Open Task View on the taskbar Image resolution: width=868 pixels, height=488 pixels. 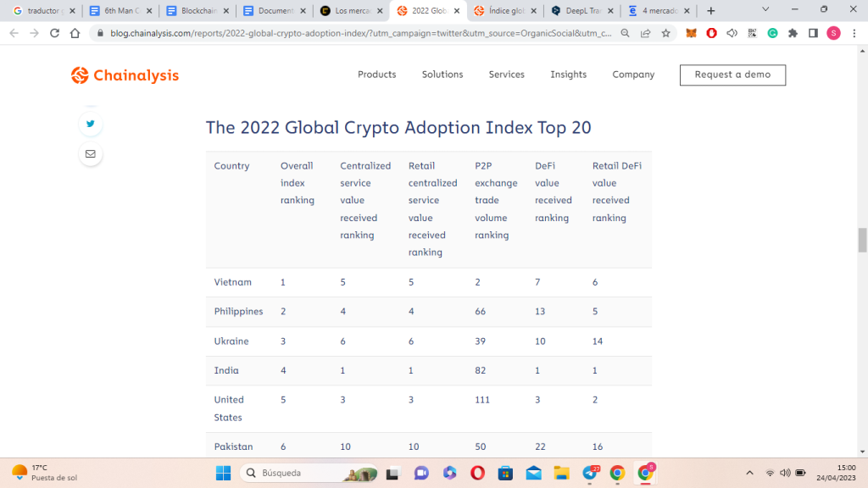click(x=392, y=473)
